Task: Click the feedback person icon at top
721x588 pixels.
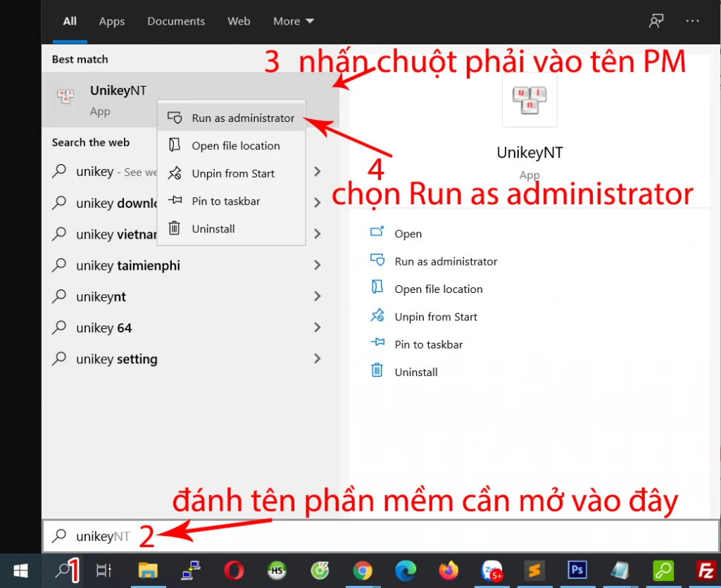Action: [656, 21]
